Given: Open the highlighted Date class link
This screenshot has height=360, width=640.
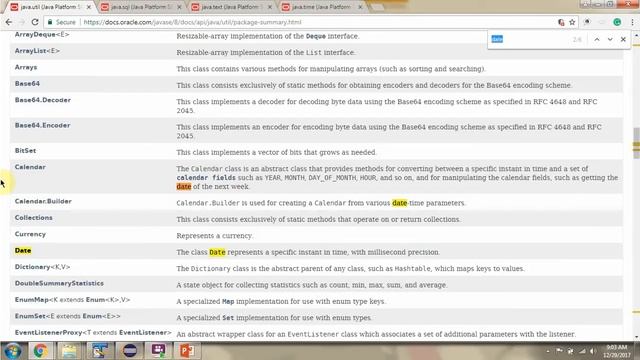Looking at the screenshot, I should click(x=23, y=250).
